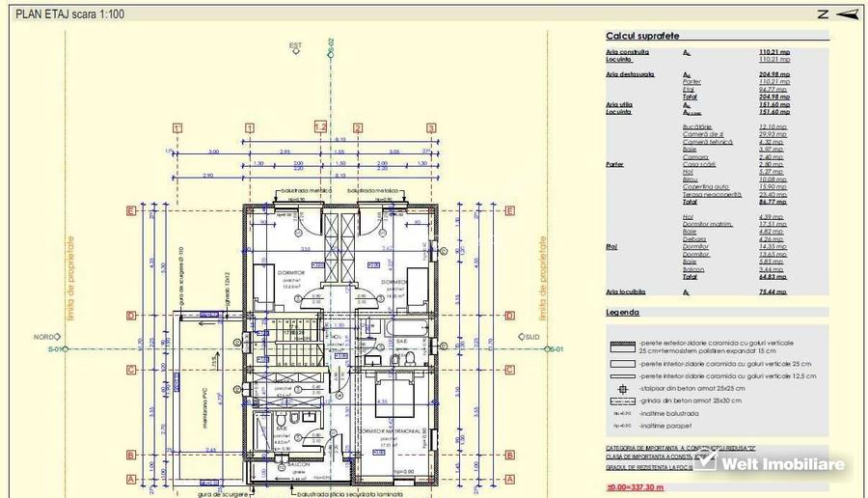
Task: Click the 25 cm interior wall legend symbol
Action: (x=622, y=364)
